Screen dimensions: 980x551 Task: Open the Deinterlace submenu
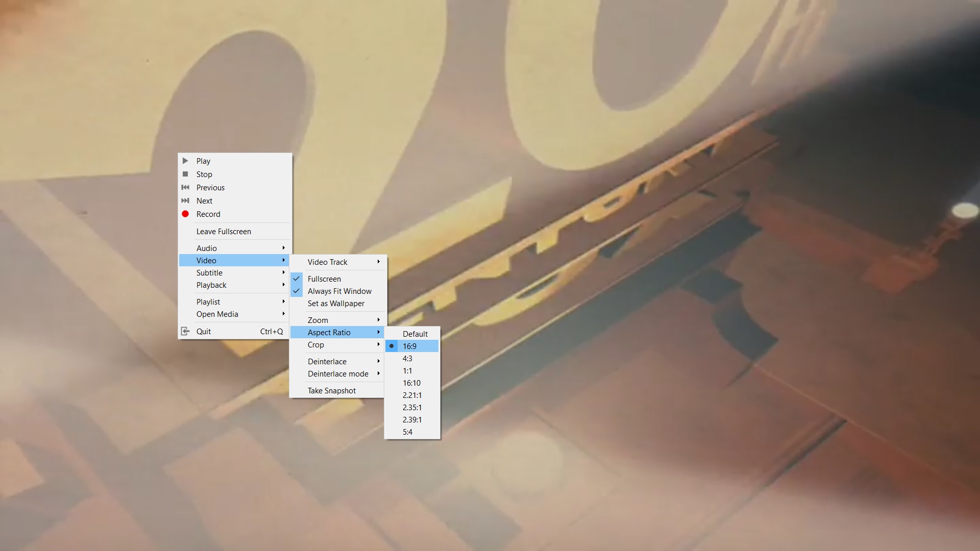pos(337,361)
